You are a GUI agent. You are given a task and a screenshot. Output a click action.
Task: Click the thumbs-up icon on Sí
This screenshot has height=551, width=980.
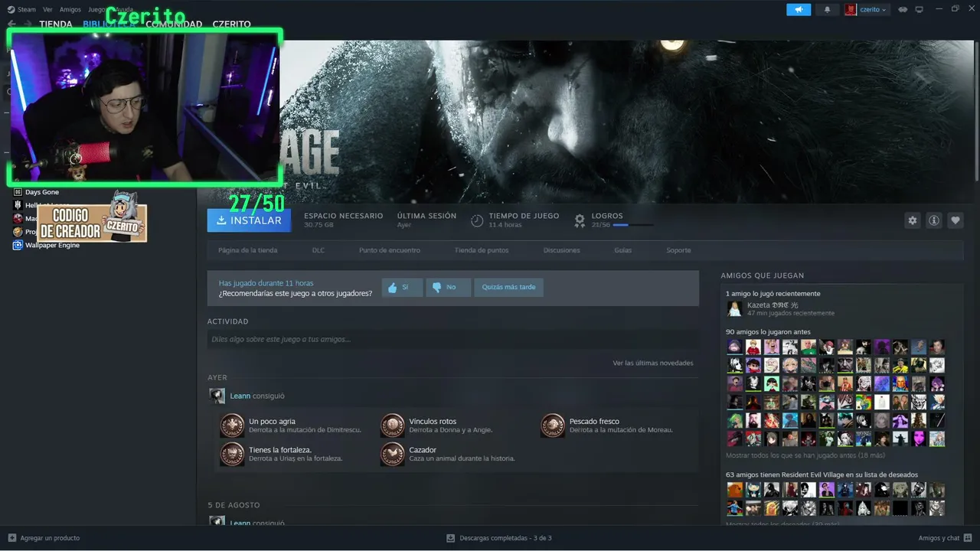pos(392,288)
